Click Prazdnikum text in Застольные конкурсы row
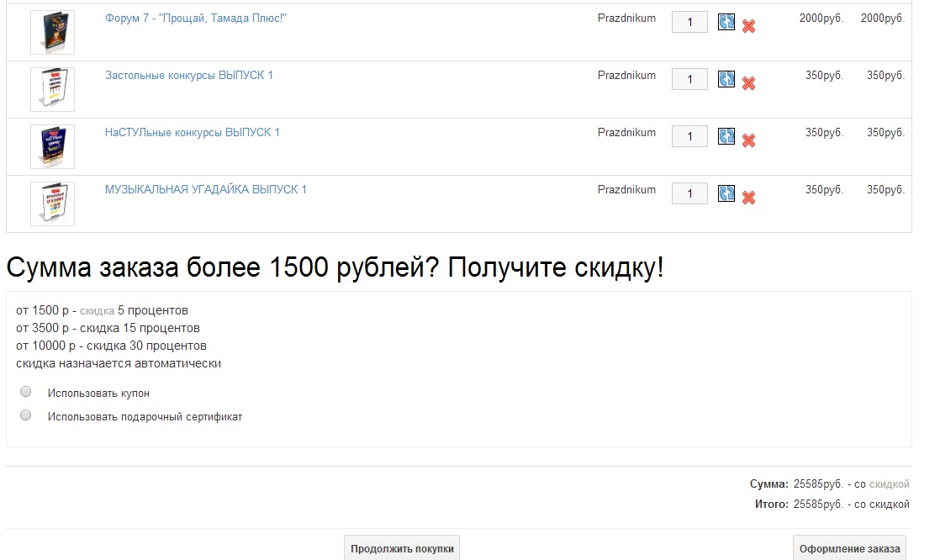The image size is (940, 560). (x=626, y=75)
